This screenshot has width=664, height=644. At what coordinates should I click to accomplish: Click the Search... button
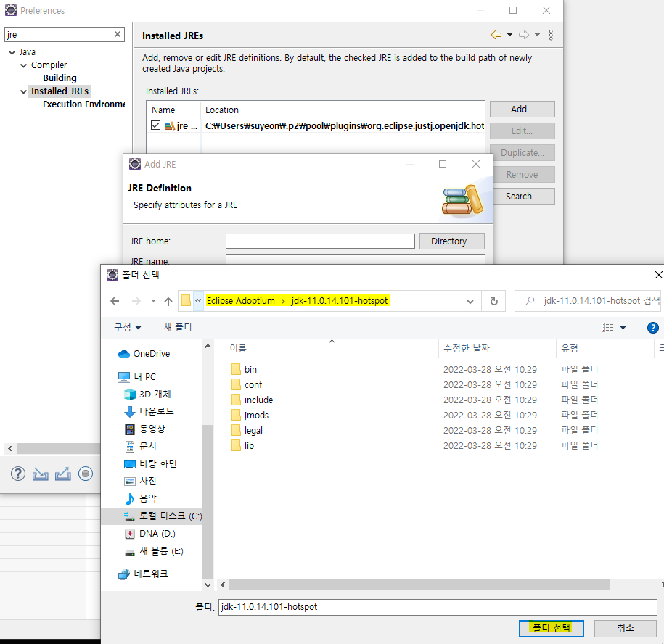522,197
